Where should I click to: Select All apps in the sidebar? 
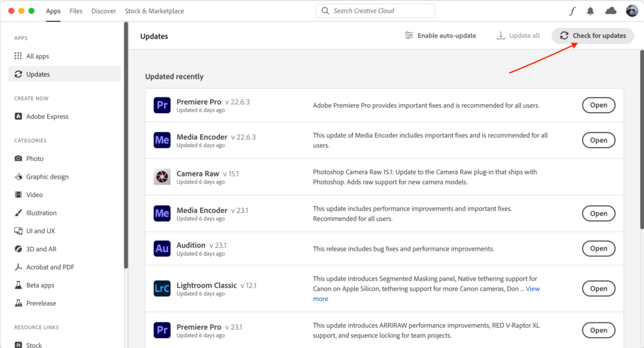[65, 56]
